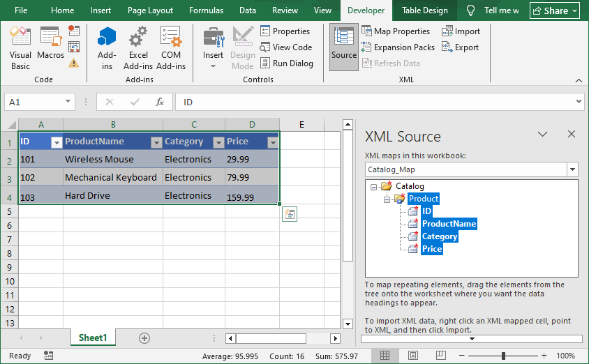Select the Price XML element
The image size is (589, 364).
(431, 249)
